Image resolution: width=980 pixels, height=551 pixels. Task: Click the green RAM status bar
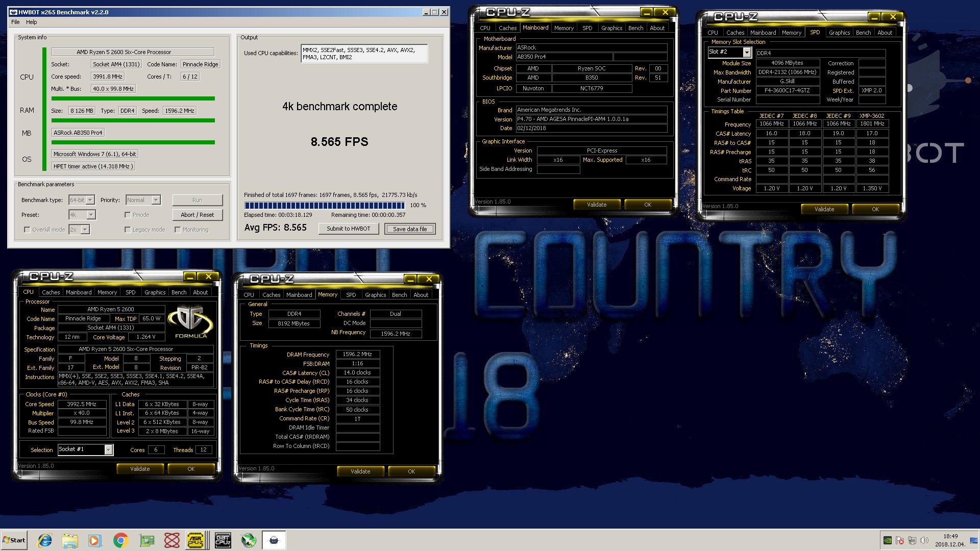click(133, 120)
